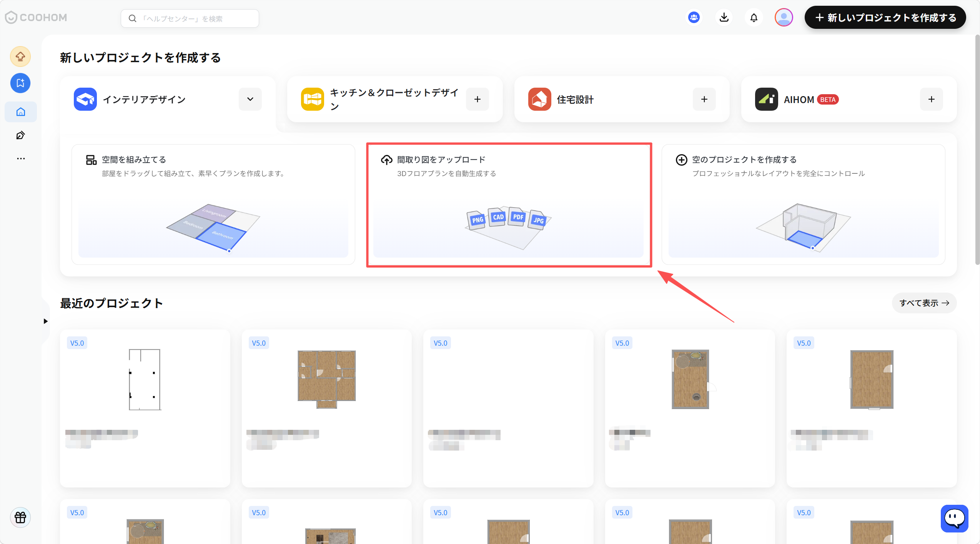Open the notifications bell
The image size is (980, 544).
pos(754,17)
